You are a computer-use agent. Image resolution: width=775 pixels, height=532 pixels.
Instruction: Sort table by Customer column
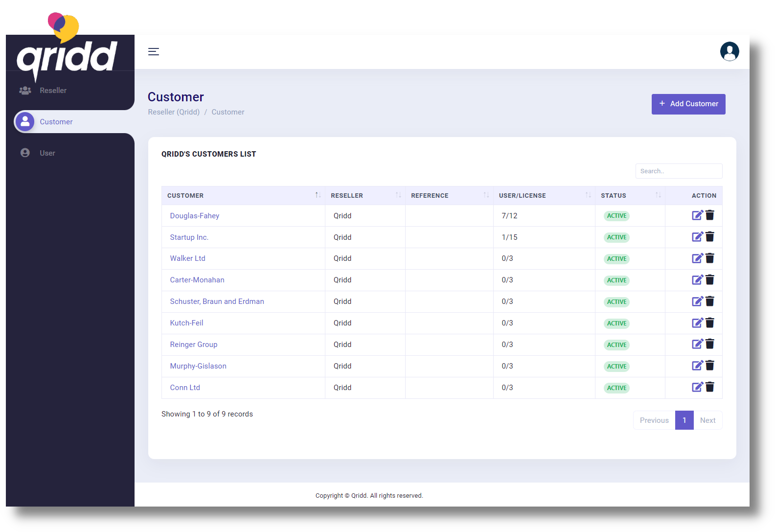click(243, 195)
